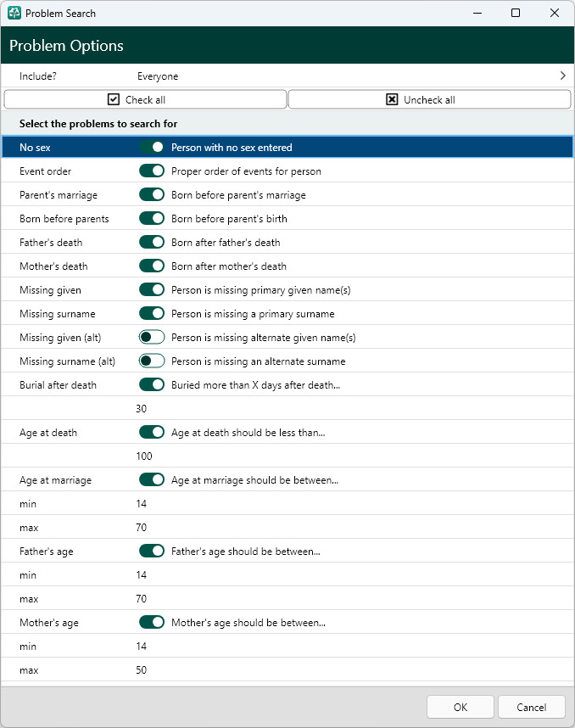The width and height of the screenshot is (575, 728).
Task: Click the Check all button
Action: [145, 99]
